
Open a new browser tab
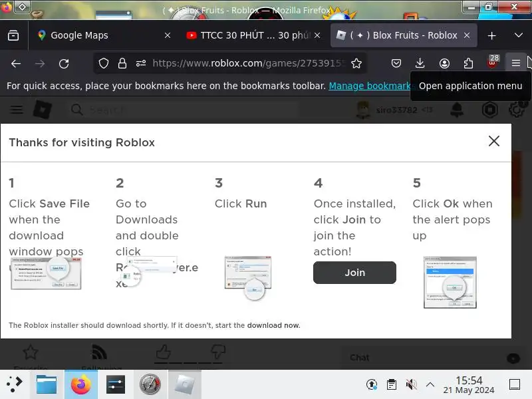click(x=491, y=36)
